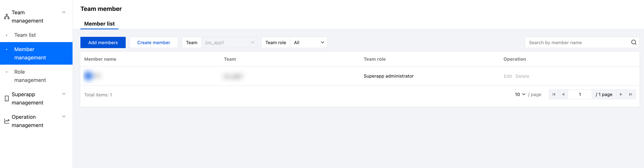Expand the Operation management section
Viewport: 644px width, 168px height.
(64, 117)
